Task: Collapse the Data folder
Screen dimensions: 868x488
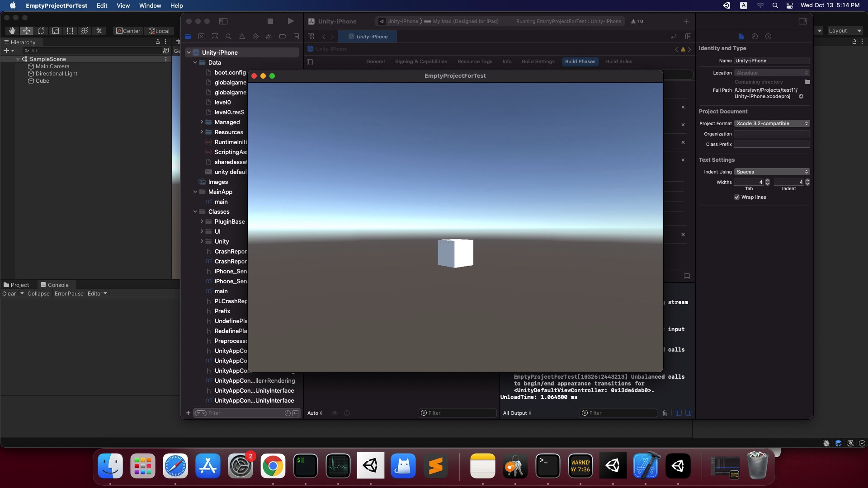Action: pyautogui.click(x=195, y=62)
